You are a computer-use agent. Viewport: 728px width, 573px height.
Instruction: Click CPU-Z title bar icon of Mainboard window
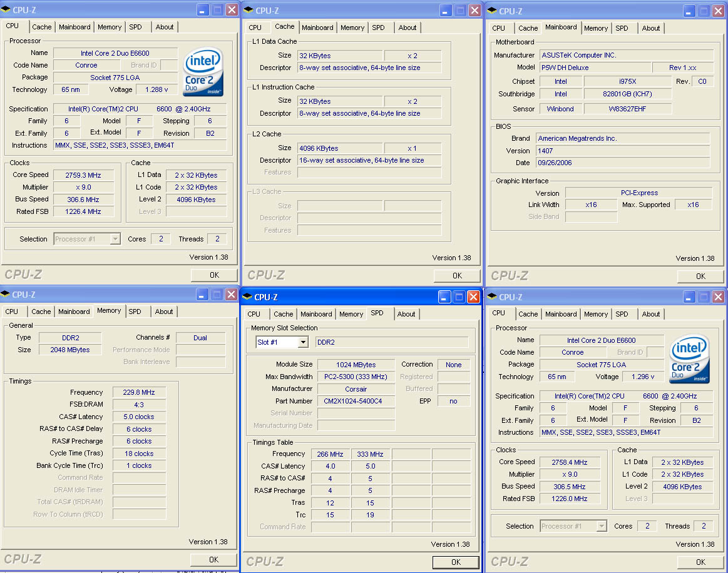(x=492, y=11)
